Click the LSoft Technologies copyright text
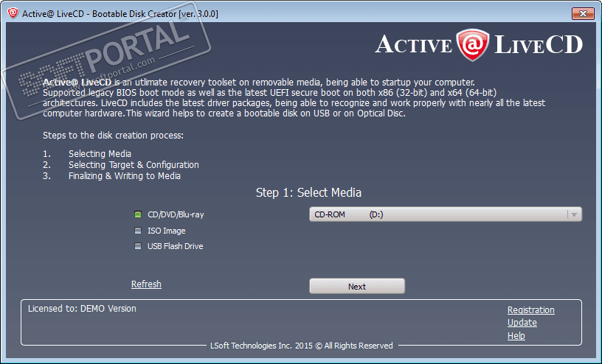Screen dimensions: 602x364 (302, 346)
